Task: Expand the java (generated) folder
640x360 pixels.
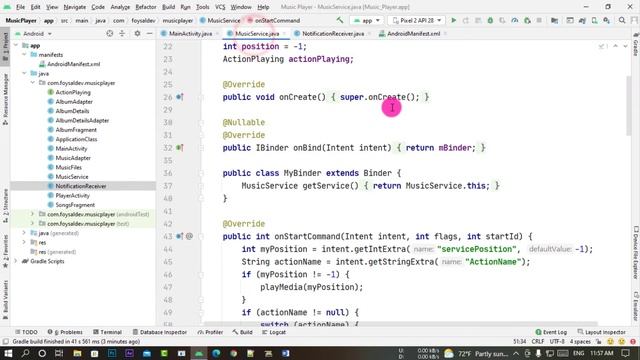Action: [24, 233]
